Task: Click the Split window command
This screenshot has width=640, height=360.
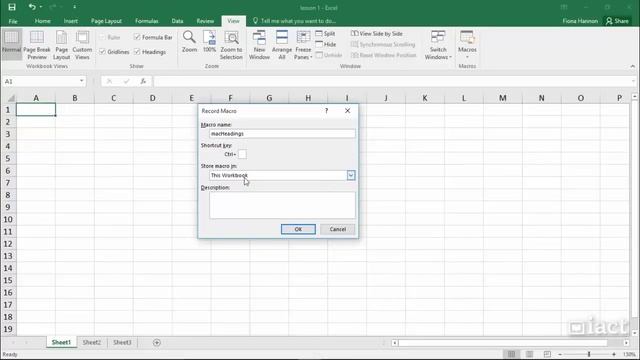Action: pyautogui.click(x=325, y=33)
